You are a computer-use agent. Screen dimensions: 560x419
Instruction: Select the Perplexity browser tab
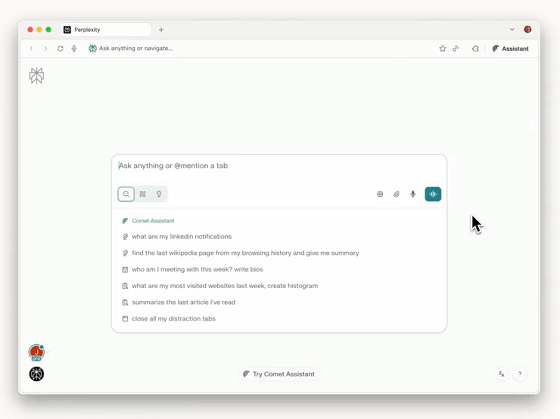click(x=106, y=30)
